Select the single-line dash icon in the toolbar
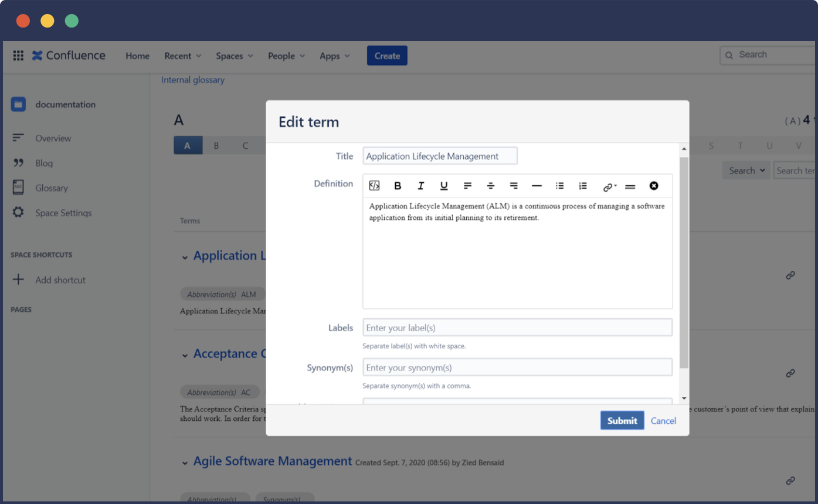Screen dimensions: 818x504 pos(537,186)
